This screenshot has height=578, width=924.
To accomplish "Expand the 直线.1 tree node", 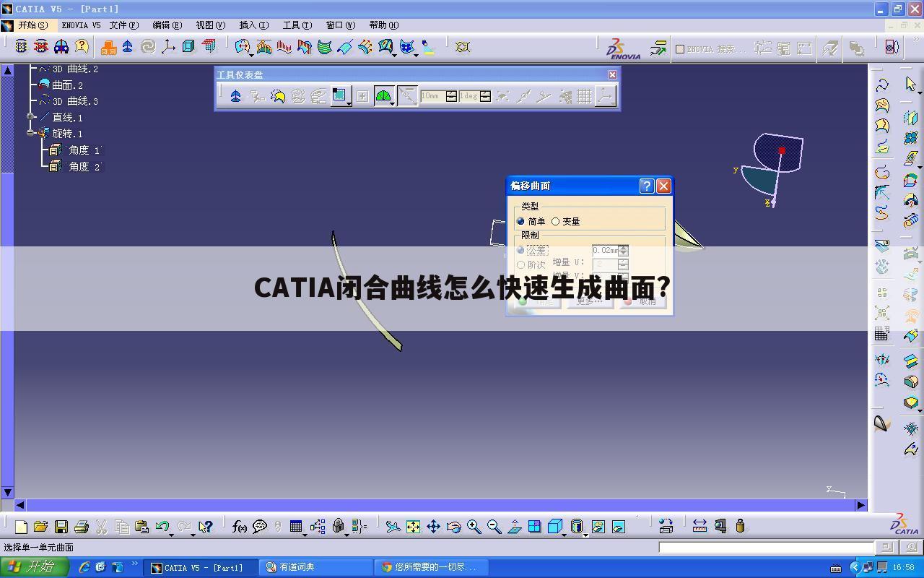I will (x=30, y=117).
